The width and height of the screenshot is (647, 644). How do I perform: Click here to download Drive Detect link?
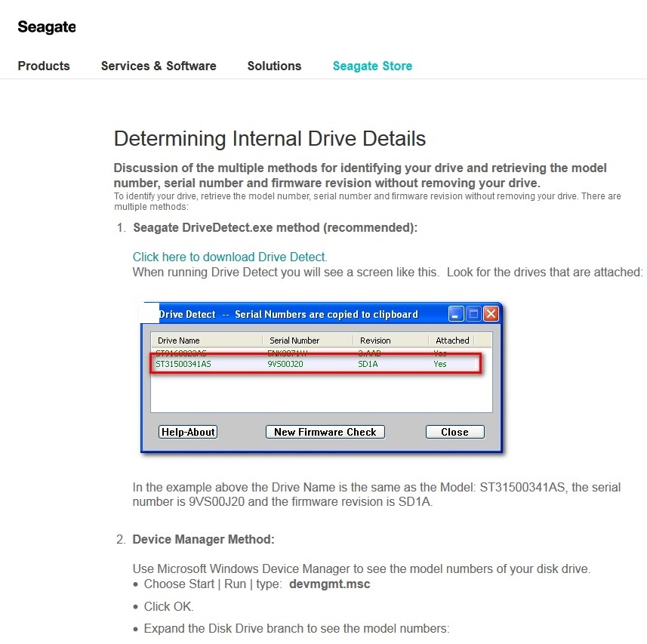pyautogui.click(x=230, y=257)
